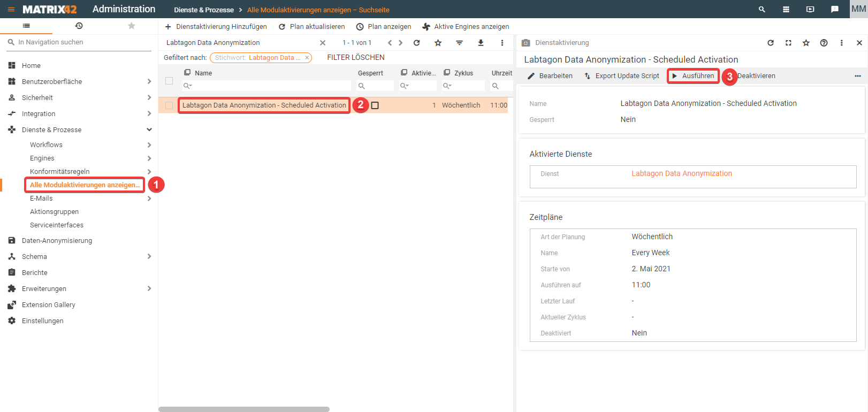Go to Home in navigation

[x=31, y=65]
